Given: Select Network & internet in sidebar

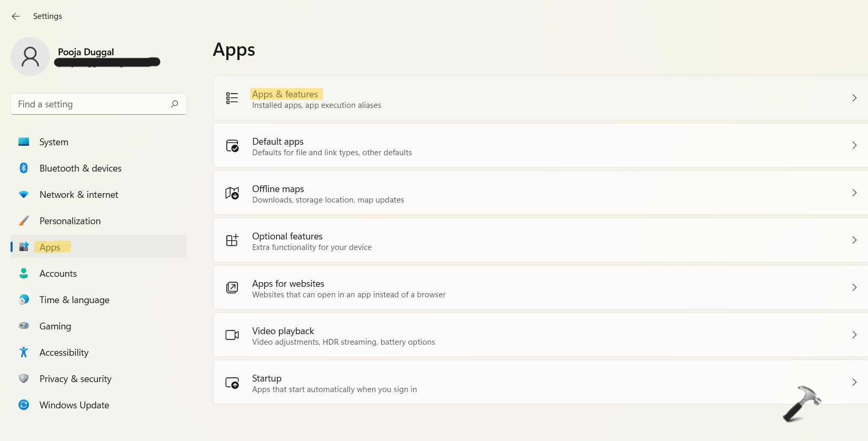Looking at the screenshot, I should coord(78,195).
